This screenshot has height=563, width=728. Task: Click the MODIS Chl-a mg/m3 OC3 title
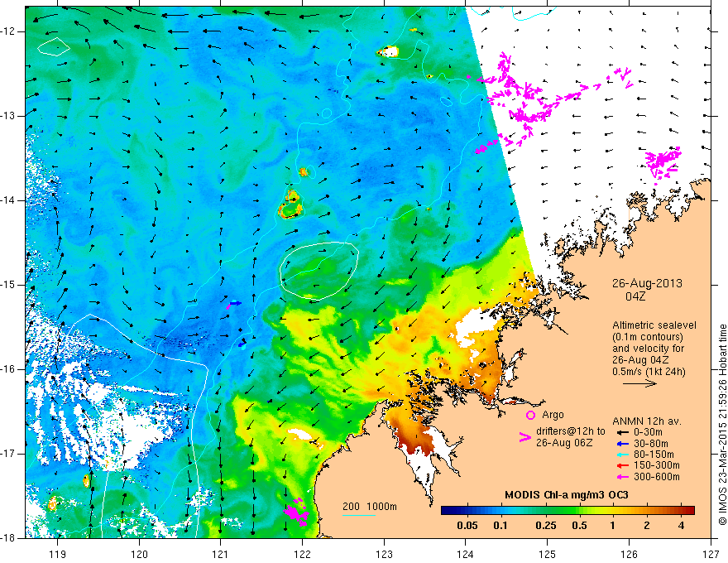(567, 495)
